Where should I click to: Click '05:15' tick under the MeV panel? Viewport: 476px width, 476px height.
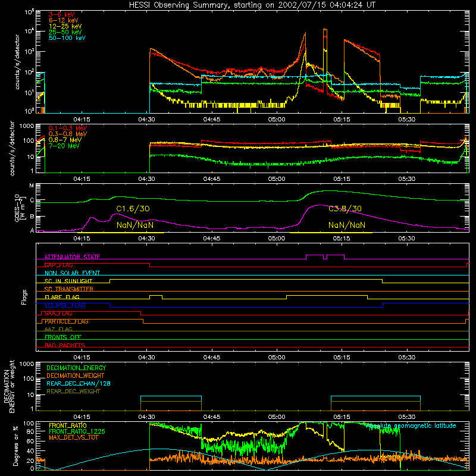[342, 179]
